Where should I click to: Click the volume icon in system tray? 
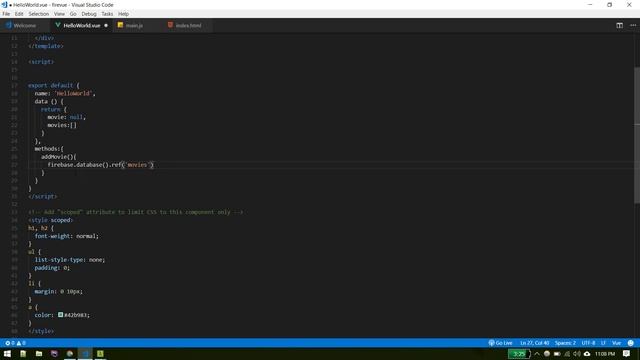[577, 354]
